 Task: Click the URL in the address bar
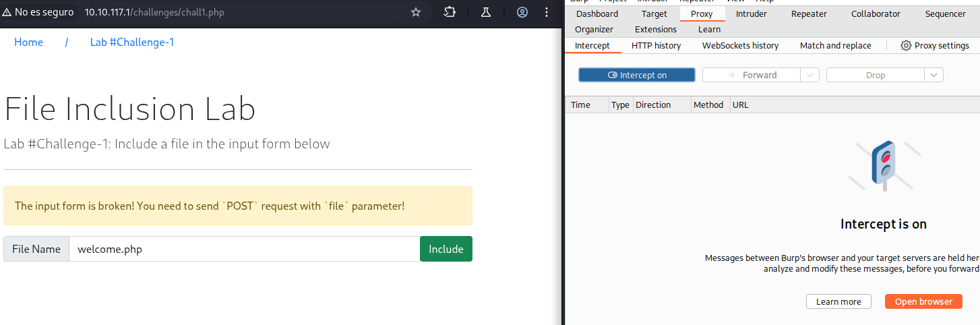click(154, 12)
